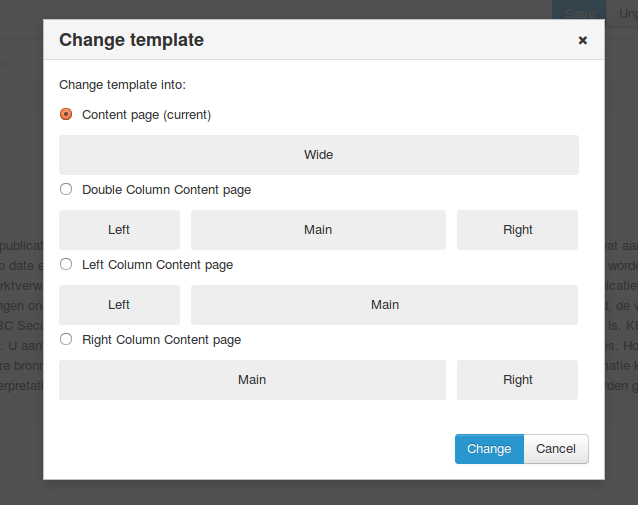Click Left block in Double Column preview

coord(119,230)
